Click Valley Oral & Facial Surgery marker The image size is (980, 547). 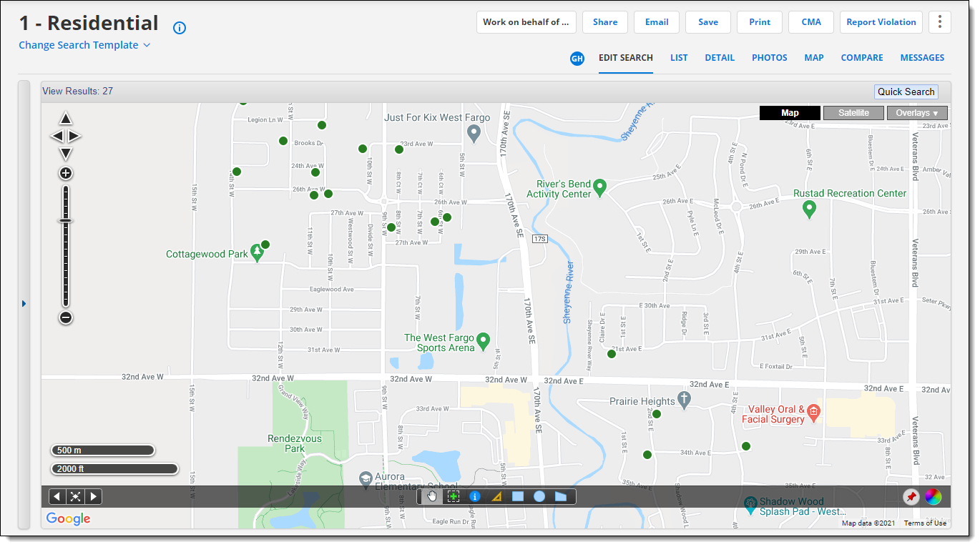(813, 411)
